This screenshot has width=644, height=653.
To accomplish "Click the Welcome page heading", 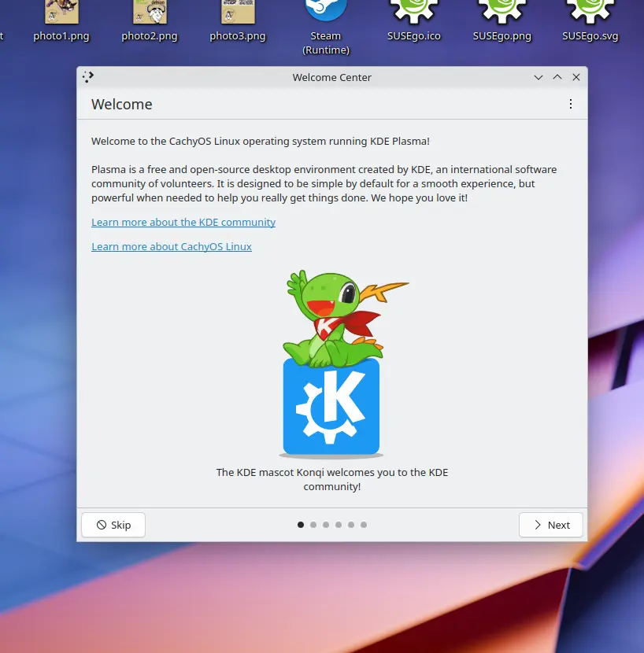I will coord(122,104).
